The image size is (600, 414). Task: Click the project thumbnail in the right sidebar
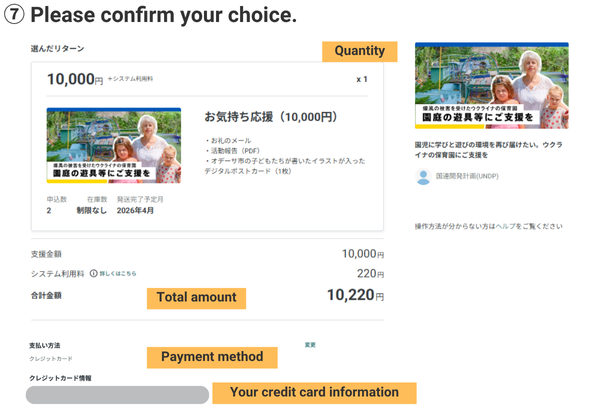(491, 85)
